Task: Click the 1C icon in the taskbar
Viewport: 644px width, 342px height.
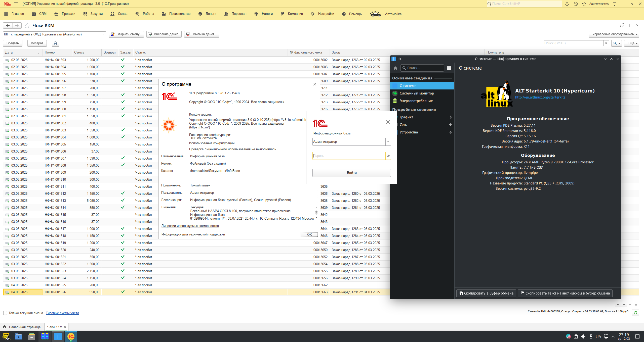Action: point(71,336)
